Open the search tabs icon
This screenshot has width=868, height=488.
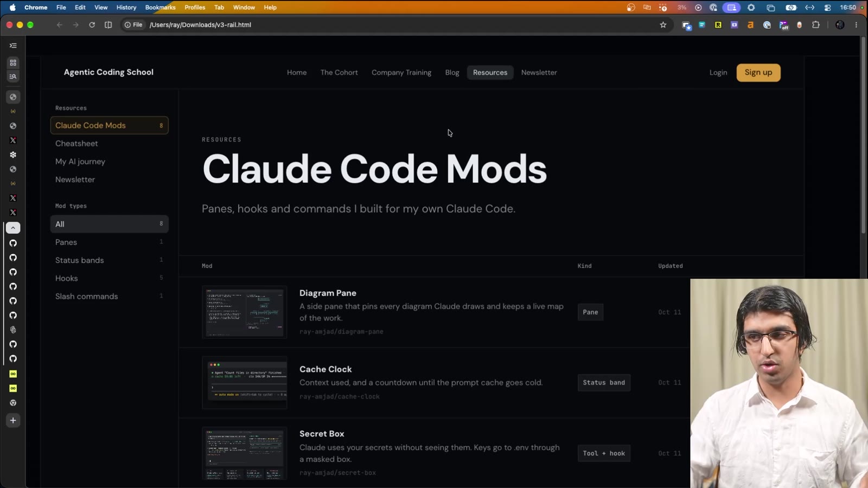(13, 76)
